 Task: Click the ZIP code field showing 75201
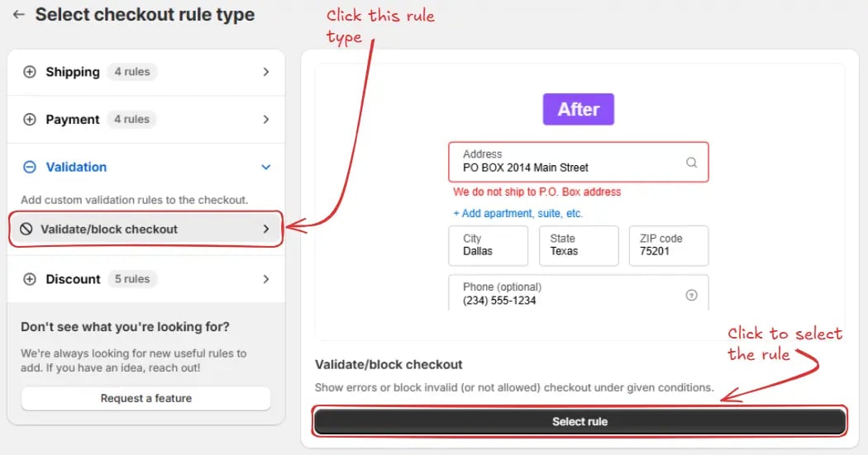pos(669,245)
